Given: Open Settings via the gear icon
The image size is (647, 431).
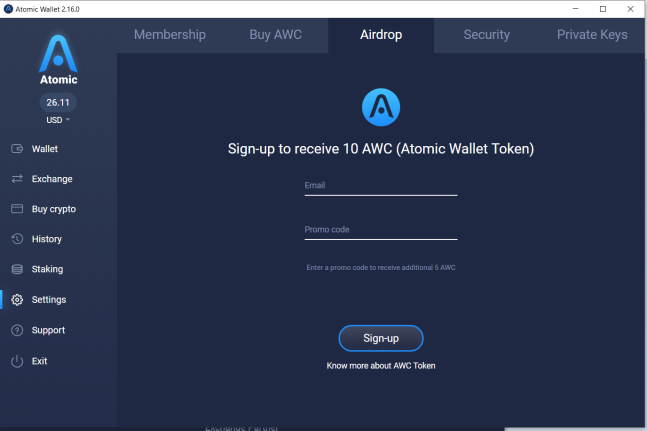Looking at the screenshot, I should click(17, 300).
